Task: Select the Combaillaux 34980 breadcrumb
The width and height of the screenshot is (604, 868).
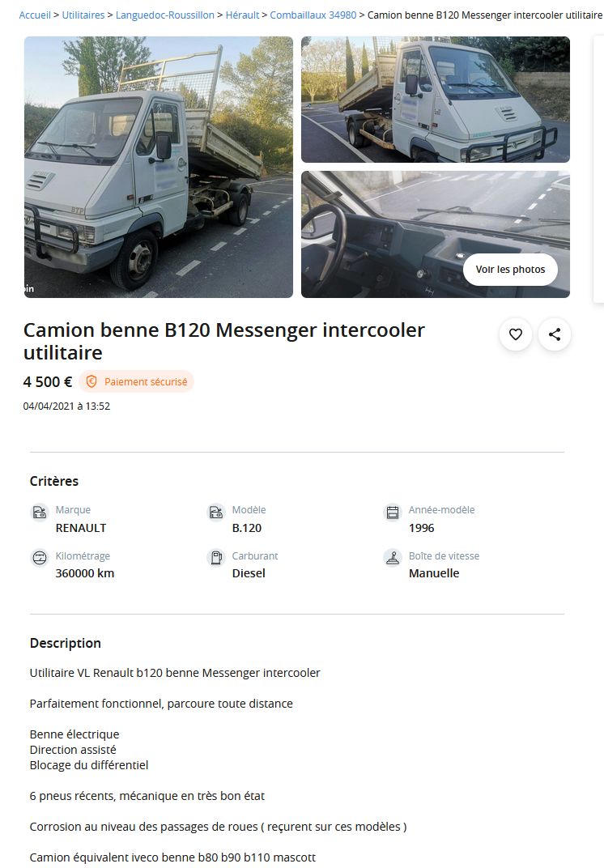Action: click(313, 15)
